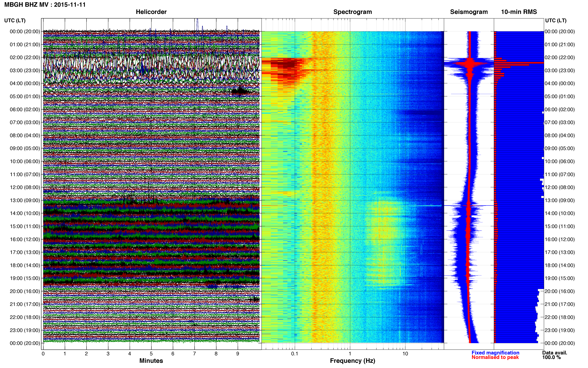Click '08:00 (04:00)' on the left time axis

[25, 135]
